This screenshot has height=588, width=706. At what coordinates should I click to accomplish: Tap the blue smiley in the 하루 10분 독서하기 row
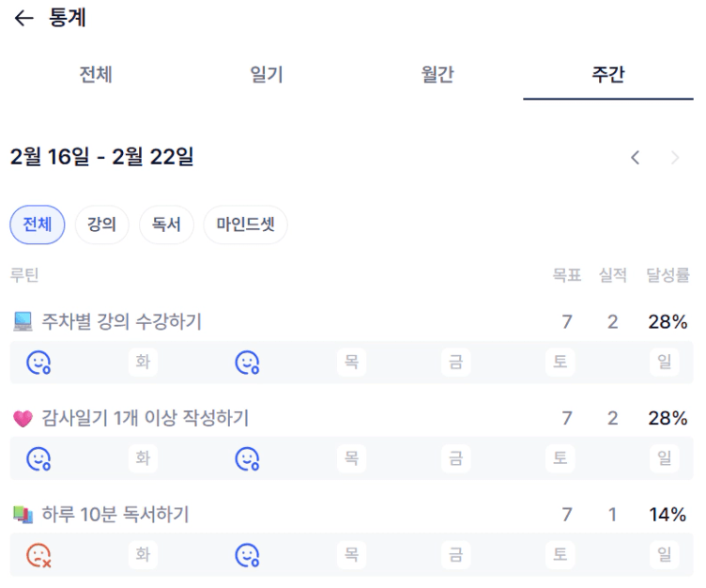pyautogui.click(x=247, y=555)
